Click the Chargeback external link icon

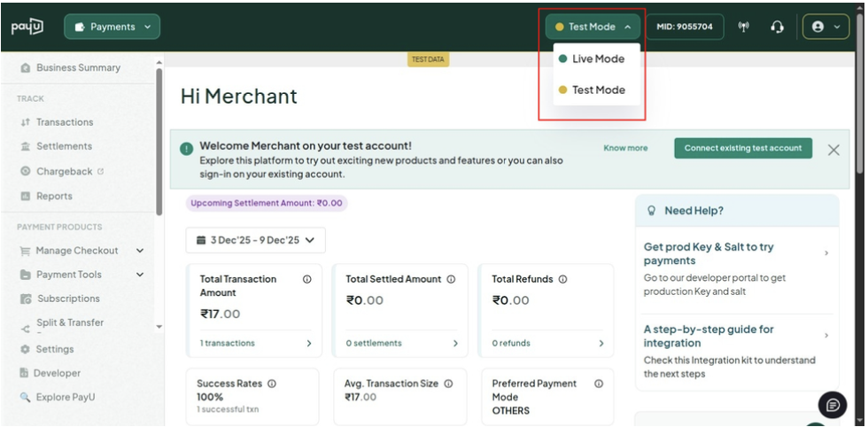point(100,171)
